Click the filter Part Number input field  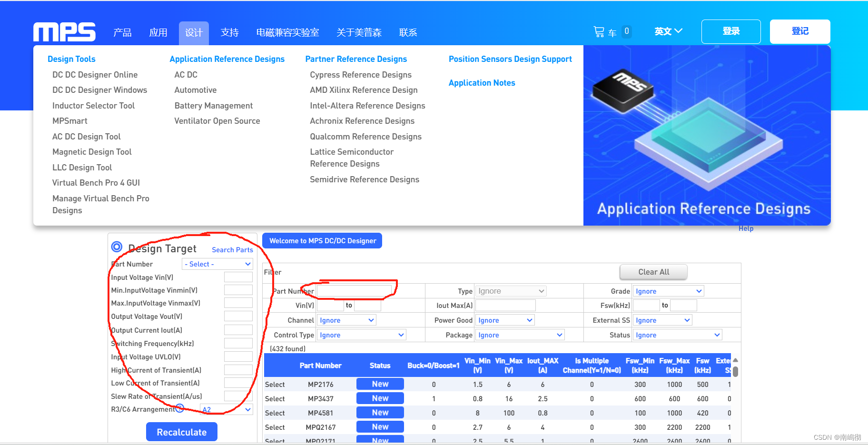click(x=354, y=291)
